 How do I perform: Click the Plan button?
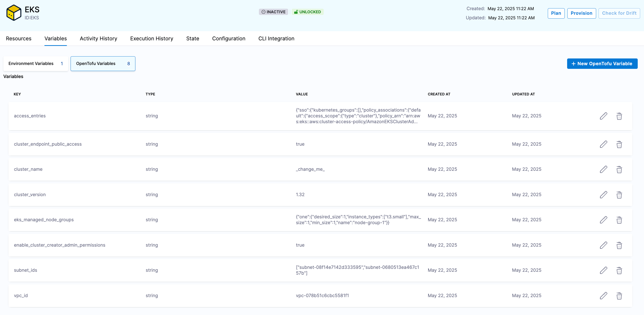(x=556, y=13)
